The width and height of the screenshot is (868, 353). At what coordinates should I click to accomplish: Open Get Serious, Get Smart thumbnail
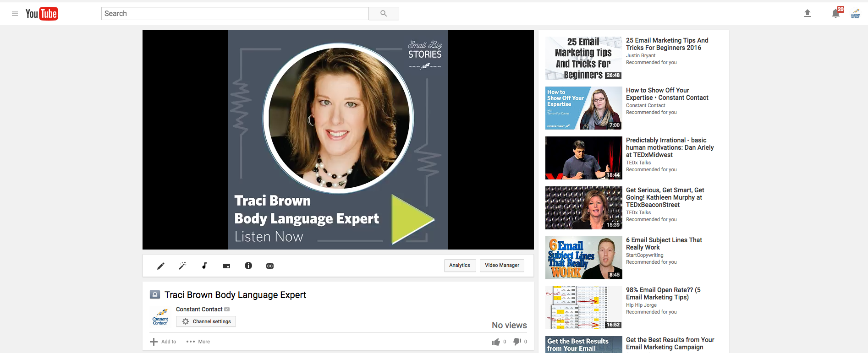click(x=584, y=208)
